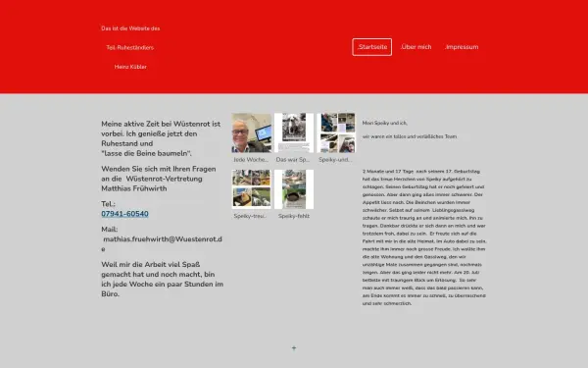Go to the Über mich page

(416, 47)
